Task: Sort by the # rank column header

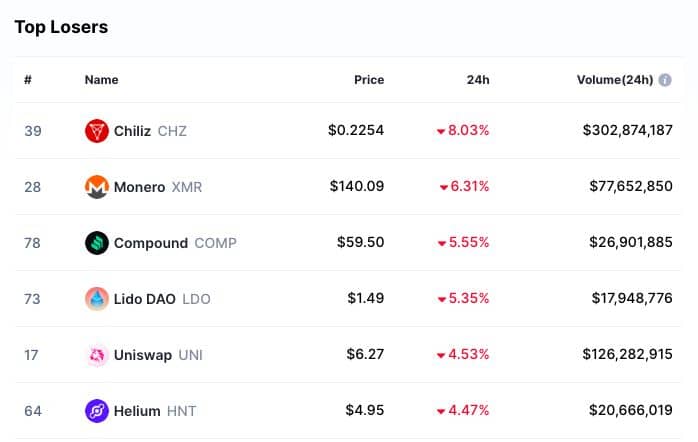Action: [x=28, y=80]
